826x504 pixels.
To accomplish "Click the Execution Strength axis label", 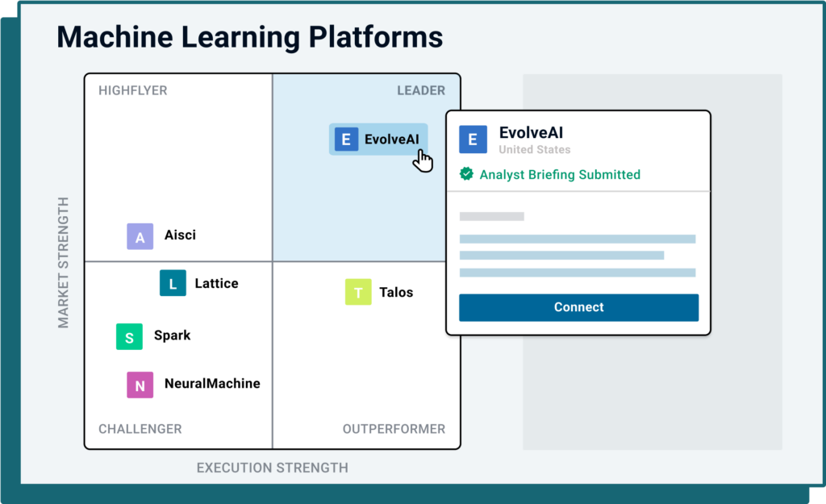I will click(x=273, y=468).
